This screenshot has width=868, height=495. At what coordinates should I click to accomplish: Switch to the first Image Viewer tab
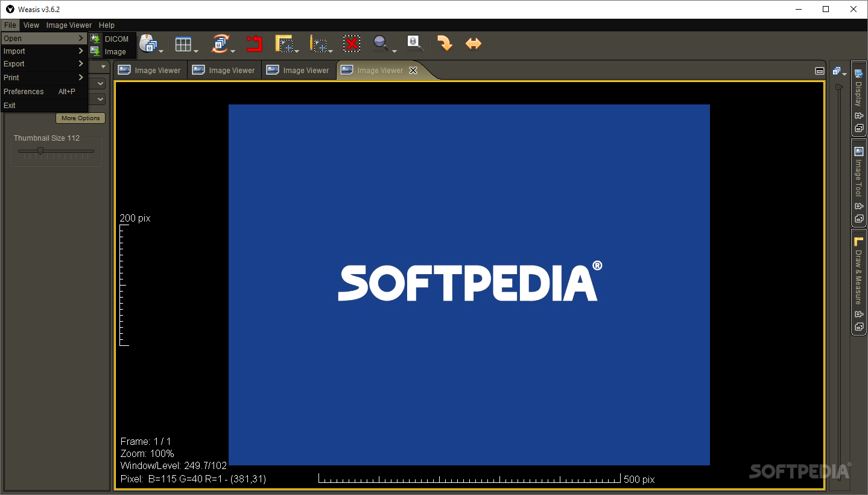coord(150,71)
